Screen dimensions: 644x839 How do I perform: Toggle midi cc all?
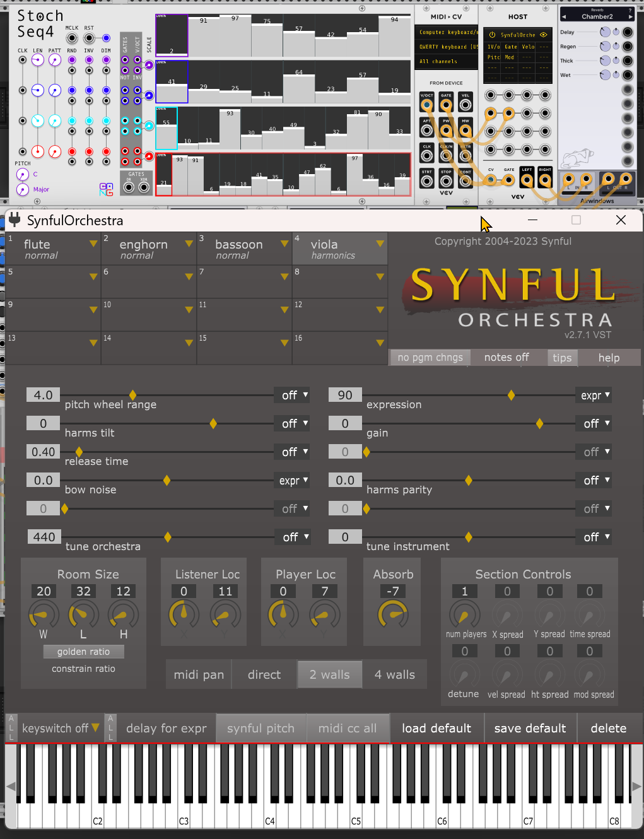click(348, 728)
